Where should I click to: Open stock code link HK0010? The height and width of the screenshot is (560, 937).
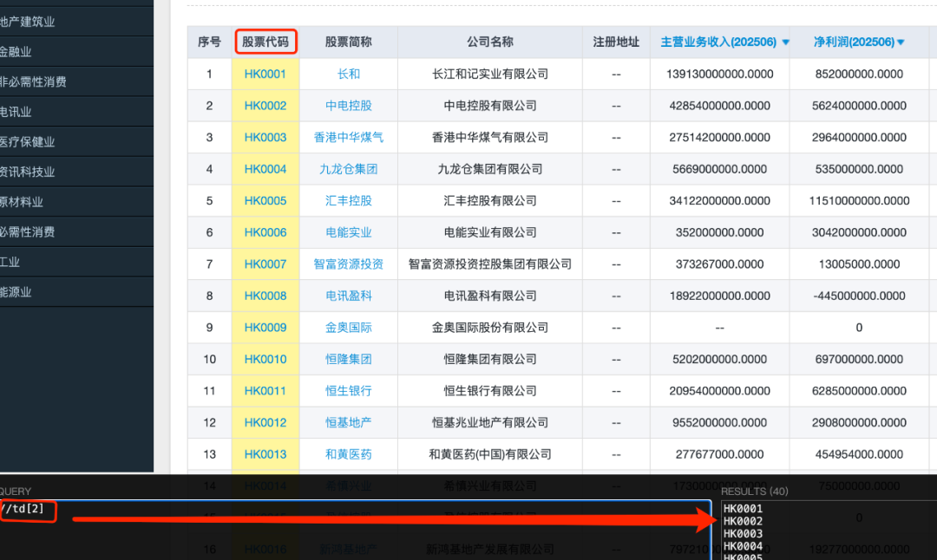(x=265, y=359)
